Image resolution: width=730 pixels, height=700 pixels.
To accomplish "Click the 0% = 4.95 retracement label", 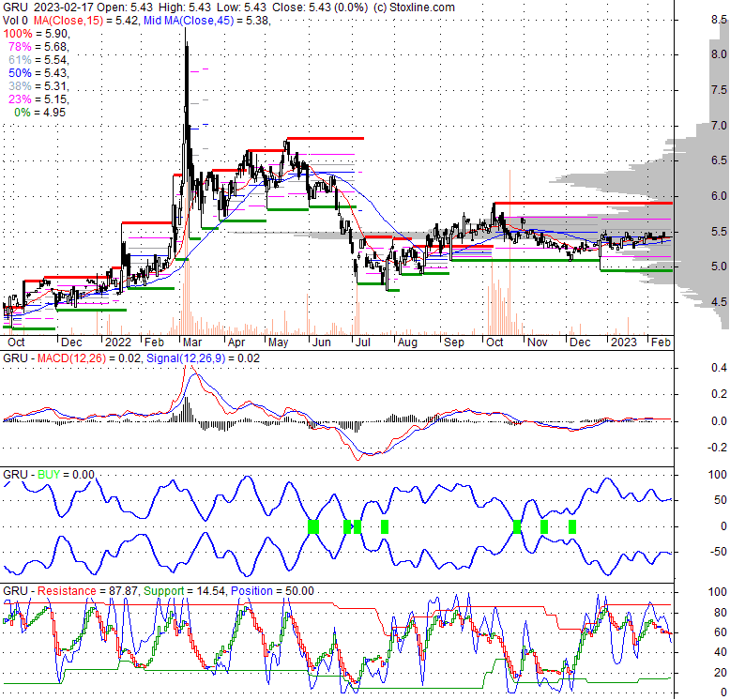I will (40, 113).
